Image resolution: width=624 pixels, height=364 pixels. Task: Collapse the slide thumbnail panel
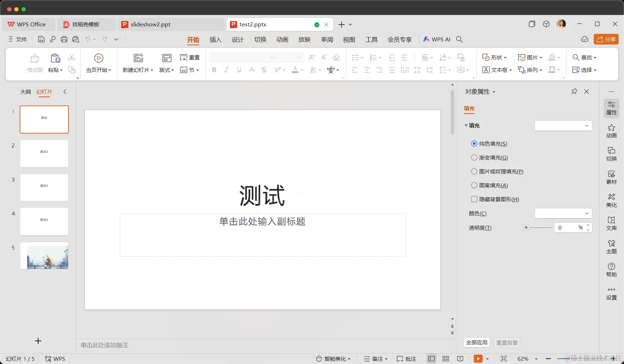pos(65,92)
